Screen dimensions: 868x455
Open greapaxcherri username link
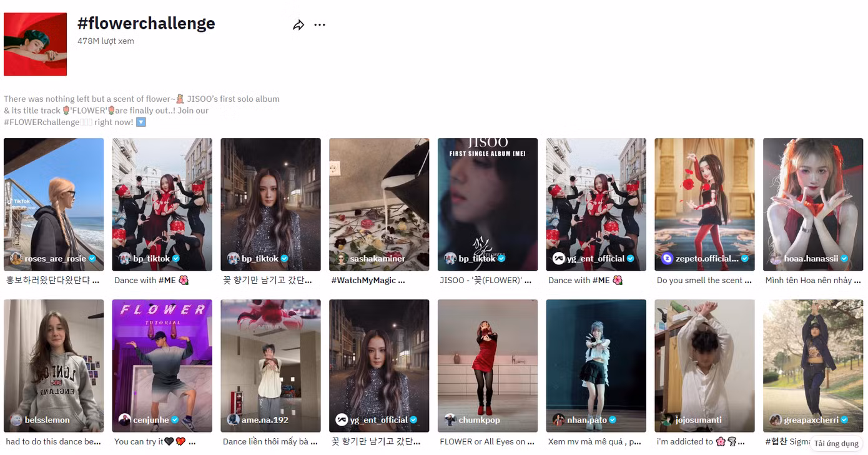[x=811, y=420]
